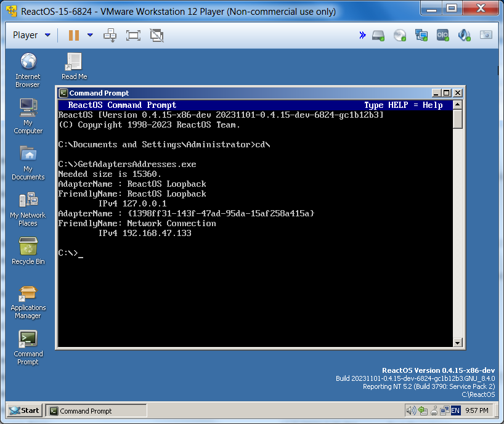Select the Read Me desktop shortcut
This screenshot has height=424, width=504.
tap(75, 66)
